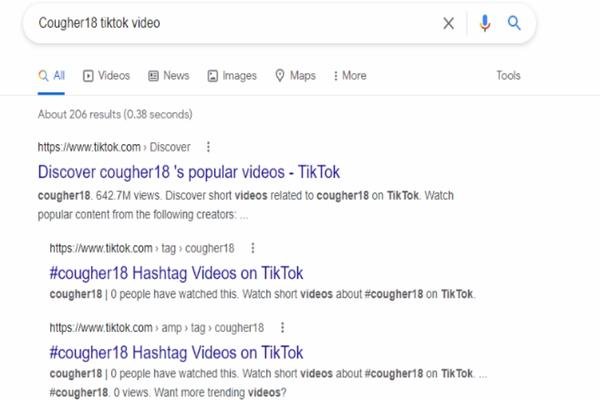
Task: Expand the More search filters menu
Action: (350, 76)
